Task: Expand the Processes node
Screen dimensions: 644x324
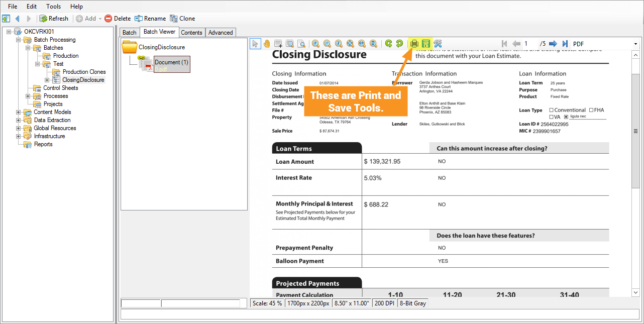Action: (x=28, y=96)
